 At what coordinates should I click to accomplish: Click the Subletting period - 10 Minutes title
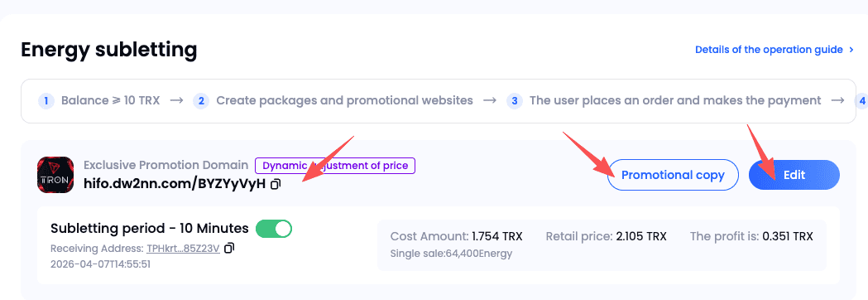(150, 229)
